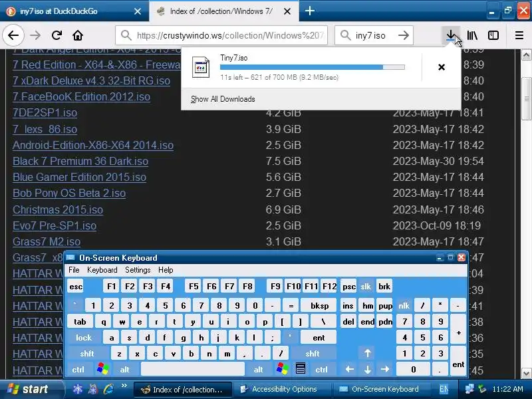The width and height of the screenshot is (532, 399).
Task: Toggle caps lock key on keyboard
Action: tap(84, 338)
